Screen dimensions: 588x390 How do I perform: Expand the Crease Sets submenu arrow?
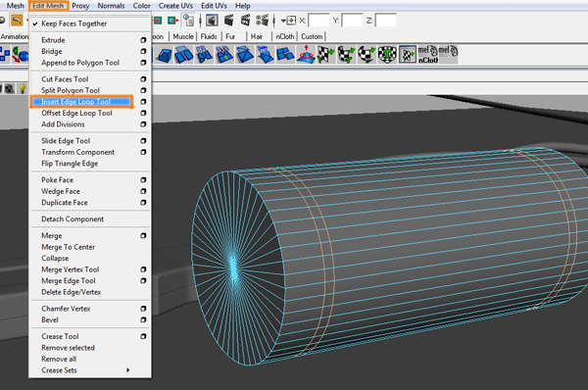coord(127,370)
